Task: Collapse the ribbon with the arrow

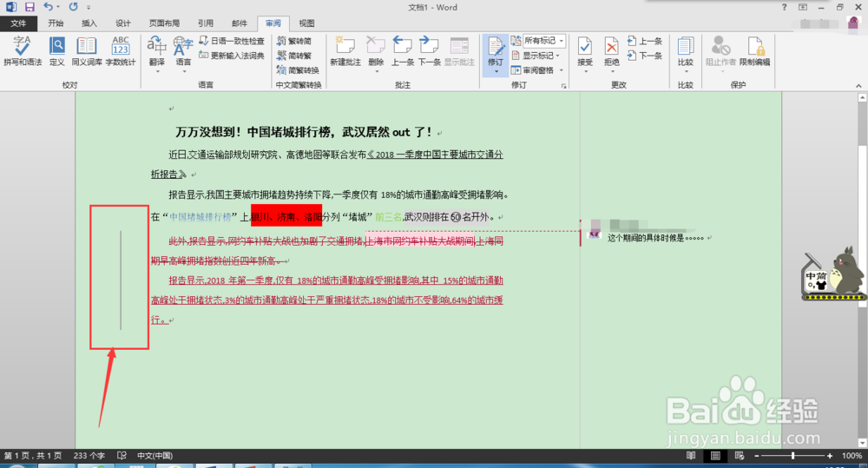Action: tap(858, 85)
